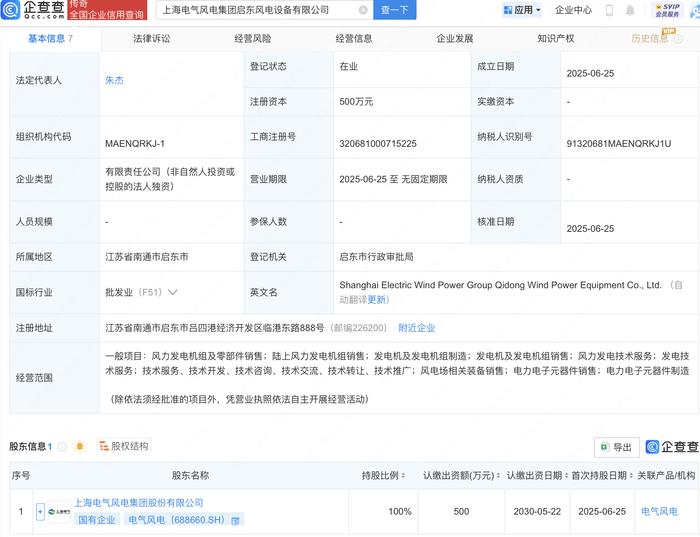Click the orange bell icon near 股东信息
This screenshot has height=537, width=700.
[x=80, y=446]
